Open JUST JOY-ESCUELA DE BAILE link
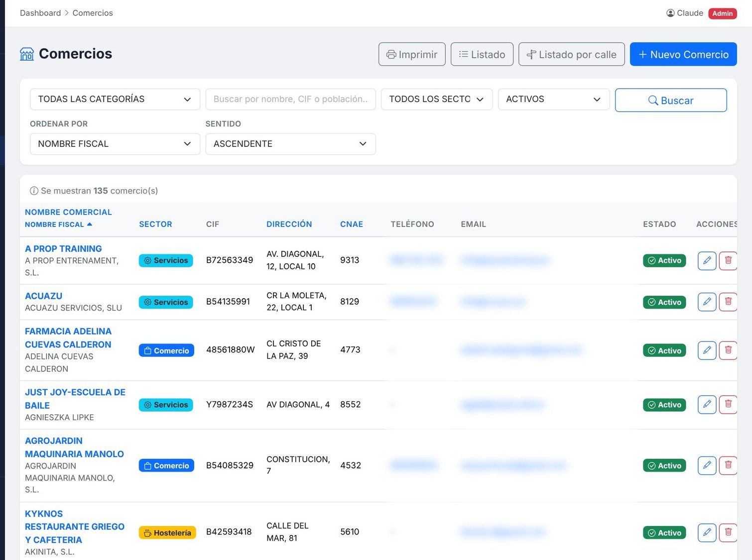Viewport: 752px width, 560px height. point(75,399)
